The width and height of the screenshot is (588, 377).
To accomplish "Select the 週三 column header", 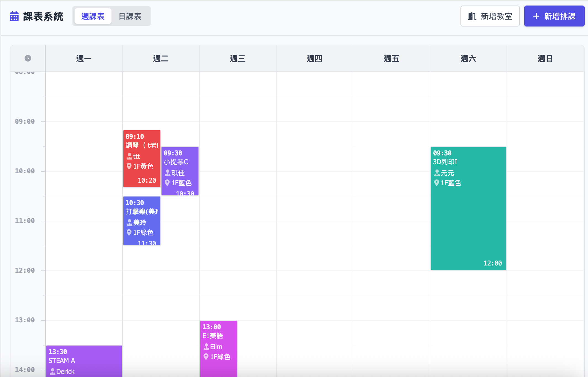I will pos(238,59).
